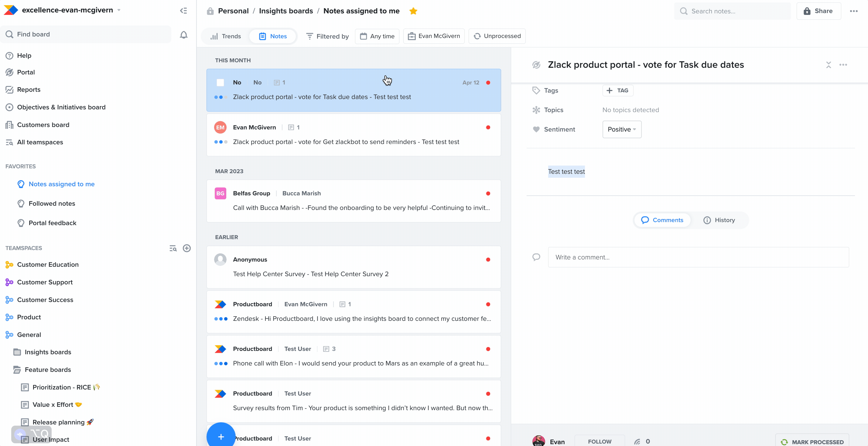868x446 pixels.
Task: Open Customer Support teamspace
Action: click(39, 282)
